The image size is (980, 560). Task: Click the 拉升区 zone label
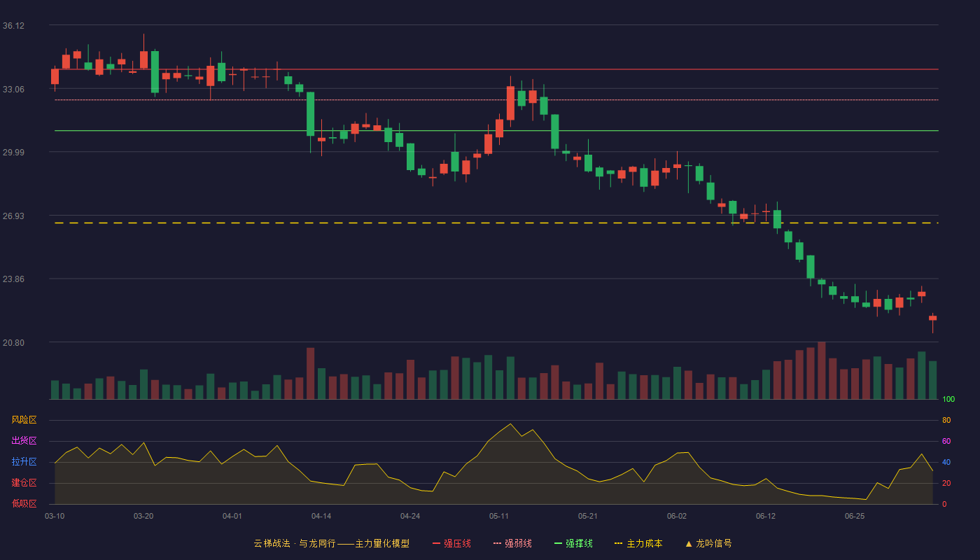click(x=24, y=462)
